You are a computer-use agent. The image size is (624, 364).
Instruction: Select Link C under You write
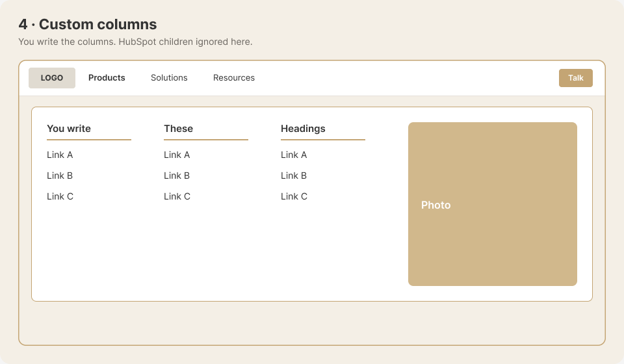point(60,196)
